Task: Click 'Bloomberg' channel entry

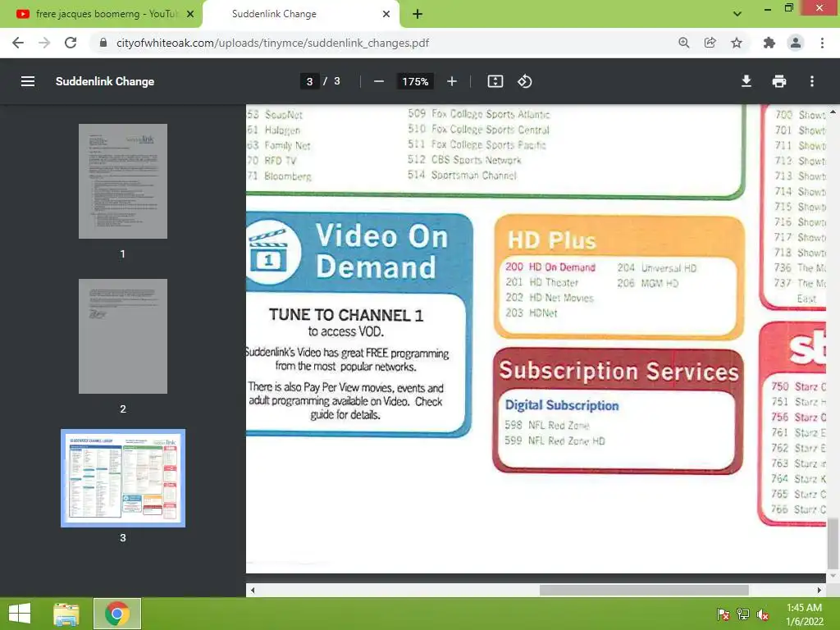Action: pyautogui.click(x=288, y=176)
